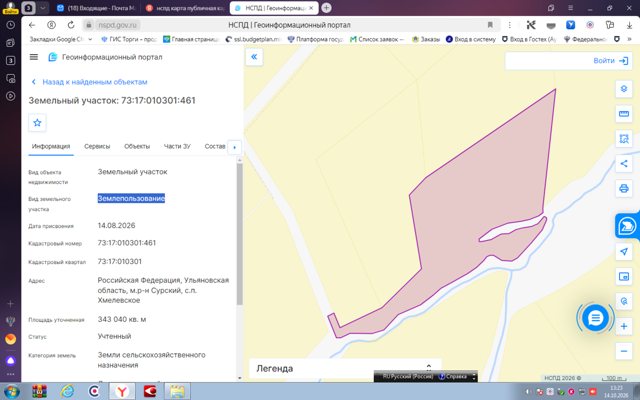Click the blue Y extension icon
Screen dimensions: 640x400
[571, 25]
